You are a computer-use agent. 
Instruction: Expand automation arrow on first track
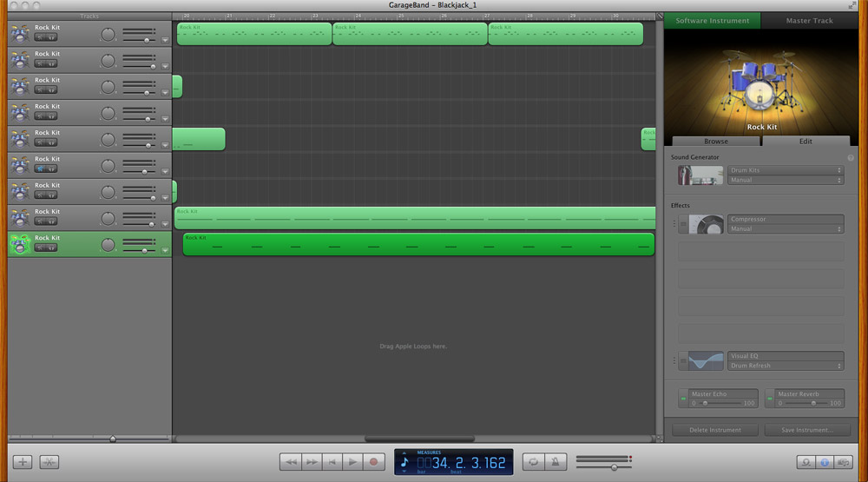(x=165, y=40)
